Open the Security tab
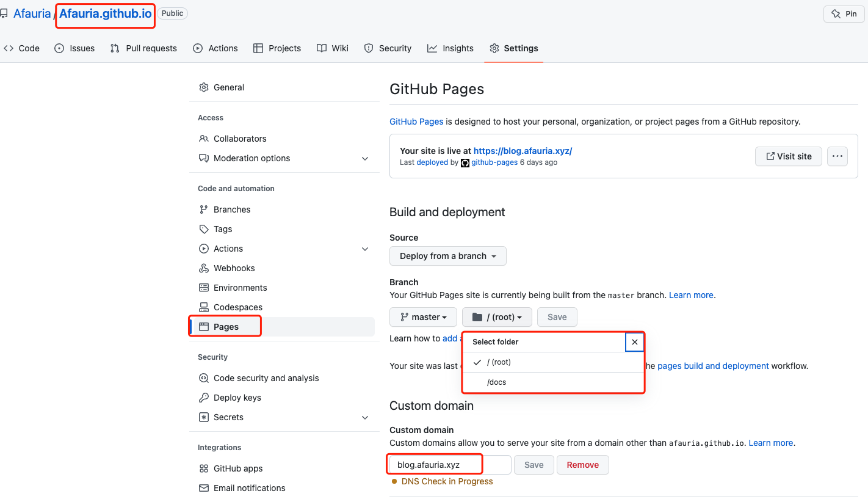This screenshot has width=868, height=499. click(x=388, y=48)
